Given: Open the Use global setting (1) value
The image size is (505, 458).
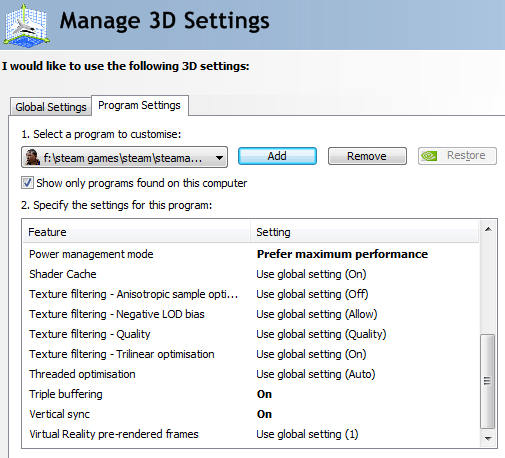Looking at the screenshot, I should [307, 434].
